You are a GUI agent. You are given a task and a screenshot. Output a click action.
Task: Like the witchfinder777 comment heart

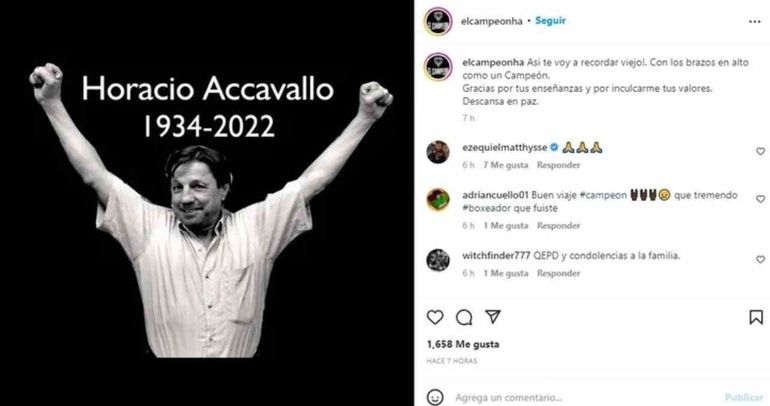[760, 259]
